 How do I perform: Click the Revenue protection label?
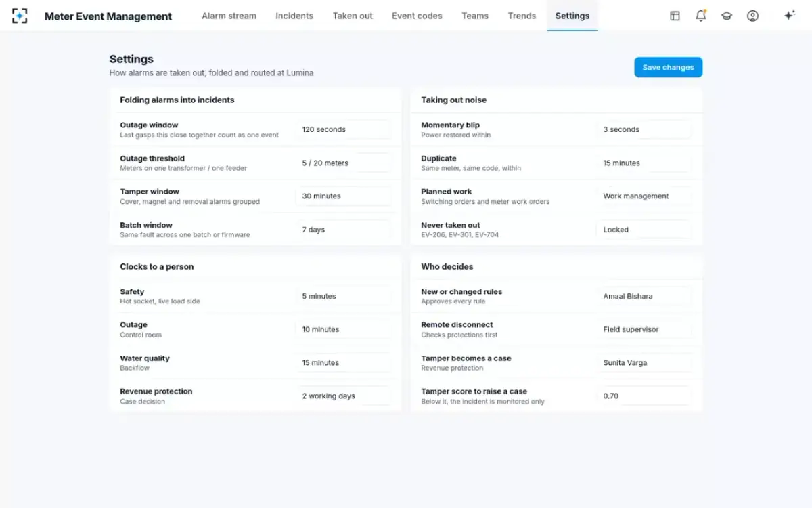156,391
